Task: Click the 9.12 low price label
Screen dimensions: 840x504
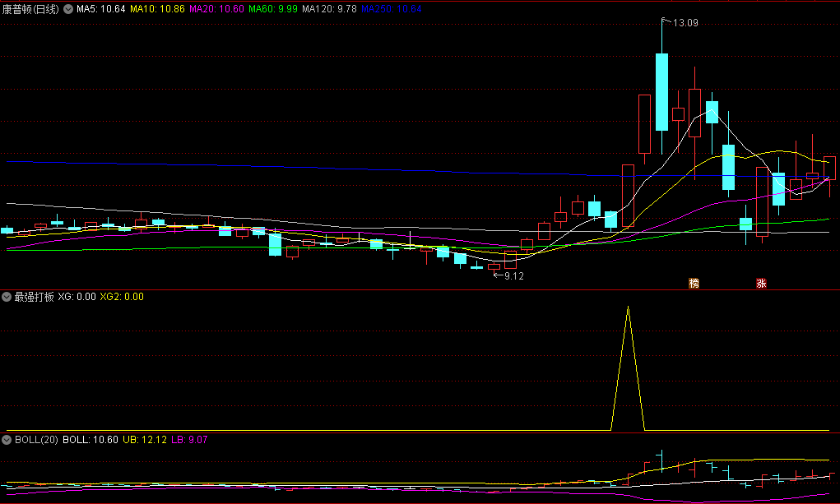Action: coord(513,275)
